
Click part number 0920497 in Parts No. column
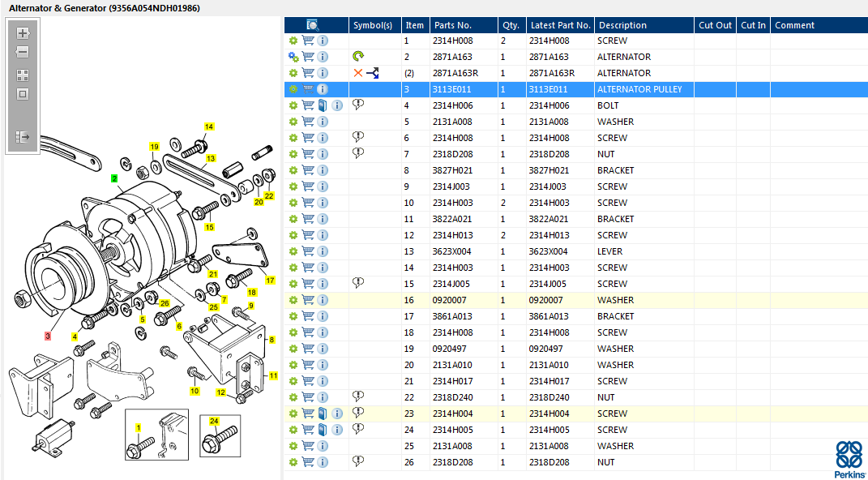[450, 349]
